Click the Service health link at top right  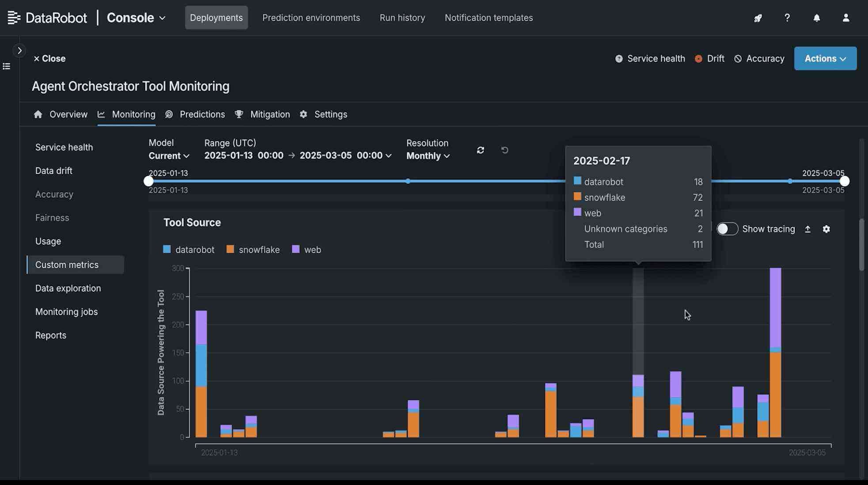tap(656, 58)
